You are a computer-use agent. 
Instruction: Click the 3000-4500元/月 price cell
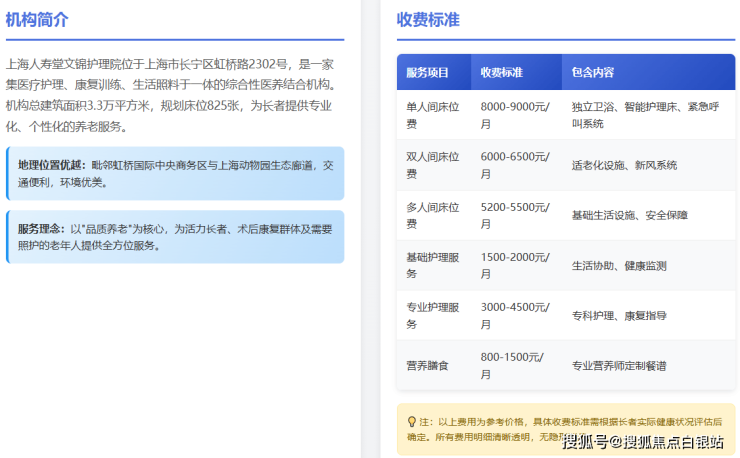514,315
